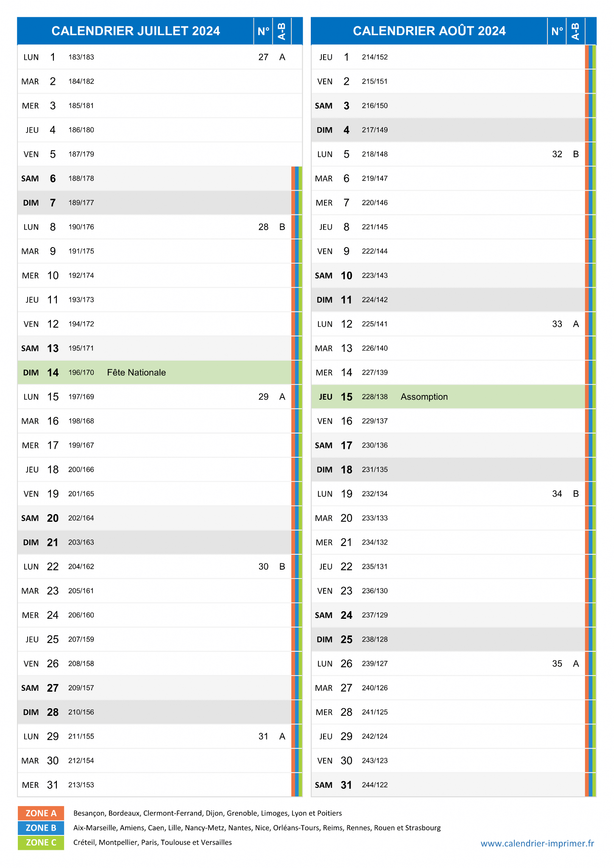Select the Assomption row on August 15
Viewport: 614px width, 868px height.
pos(448,397)
